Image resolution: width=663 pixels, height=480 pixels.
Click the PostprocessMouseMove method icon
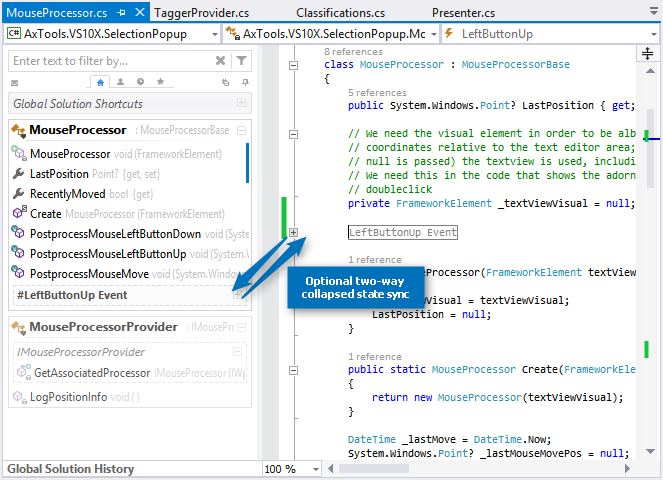[x=18, y=272]
